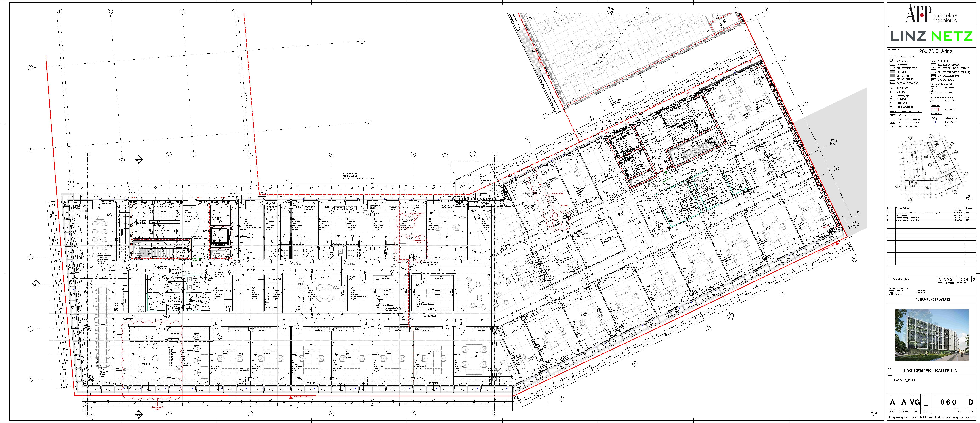
Task: Select the STAHLBETON hatch legend symbol
Action: pos(892,61)
